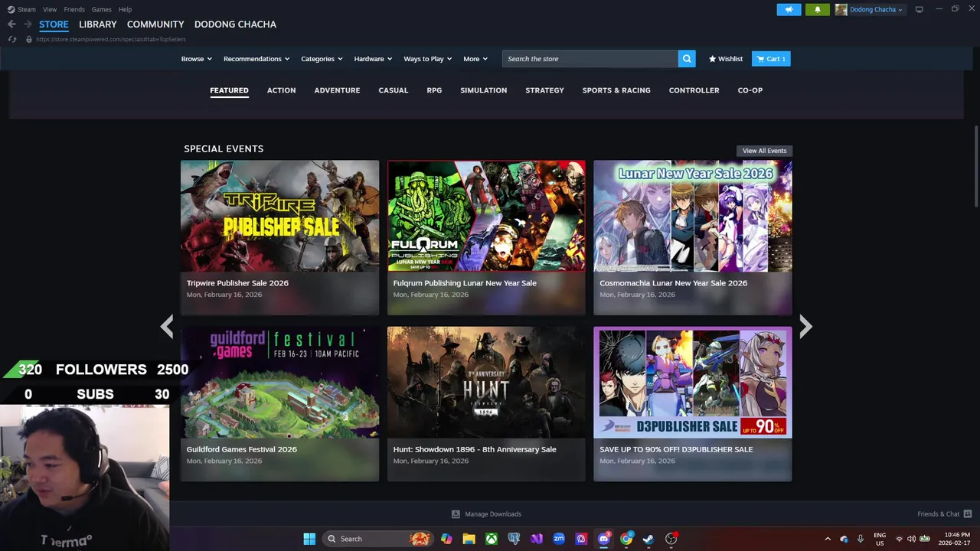This screenshot has height=551, width=980.
Task: Switch to the COMMUNITY section
Action: tap(155, 24)
